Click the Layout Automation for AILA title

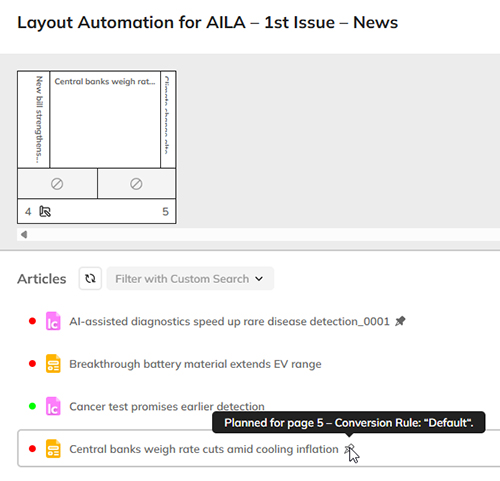tap(207, 23)
